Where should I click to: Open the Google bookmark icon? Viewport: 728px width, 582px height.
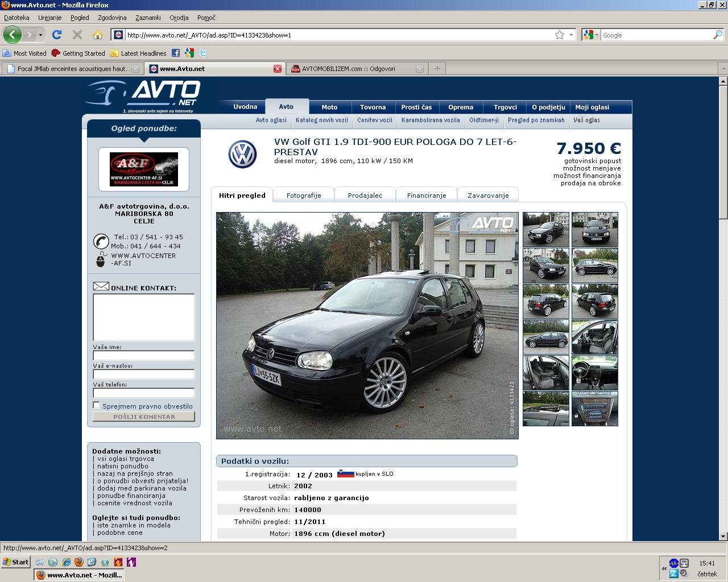tap(189, 53)
